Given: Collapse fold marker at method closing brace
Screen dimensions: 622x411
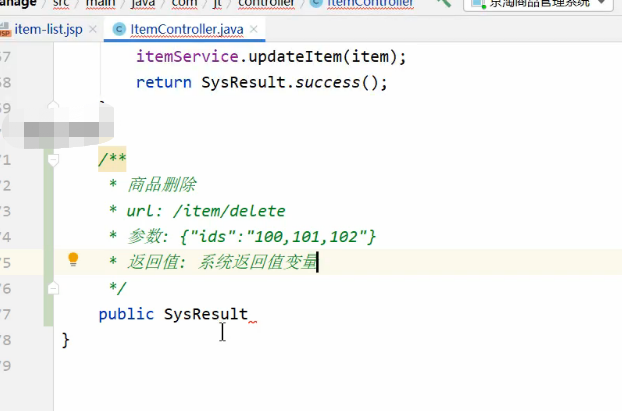Looking at the screenshot, I should [53, 105].
